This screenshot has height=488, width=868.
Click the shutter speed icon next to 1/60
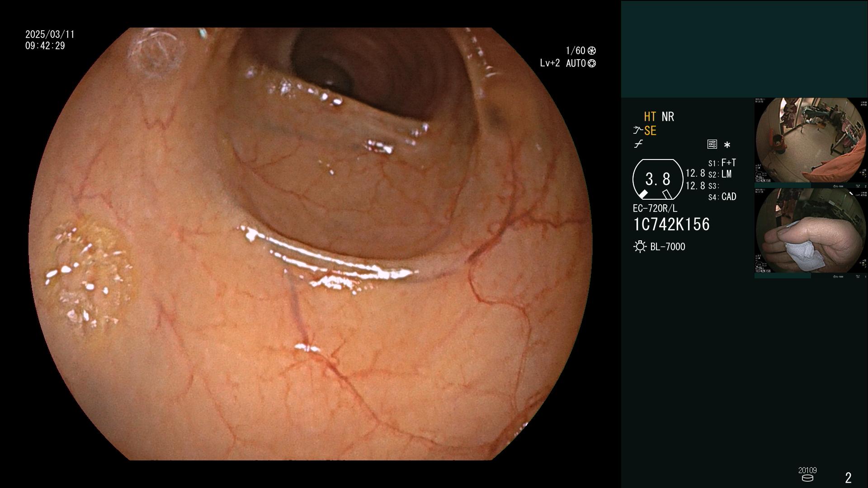tap(591, 51)
